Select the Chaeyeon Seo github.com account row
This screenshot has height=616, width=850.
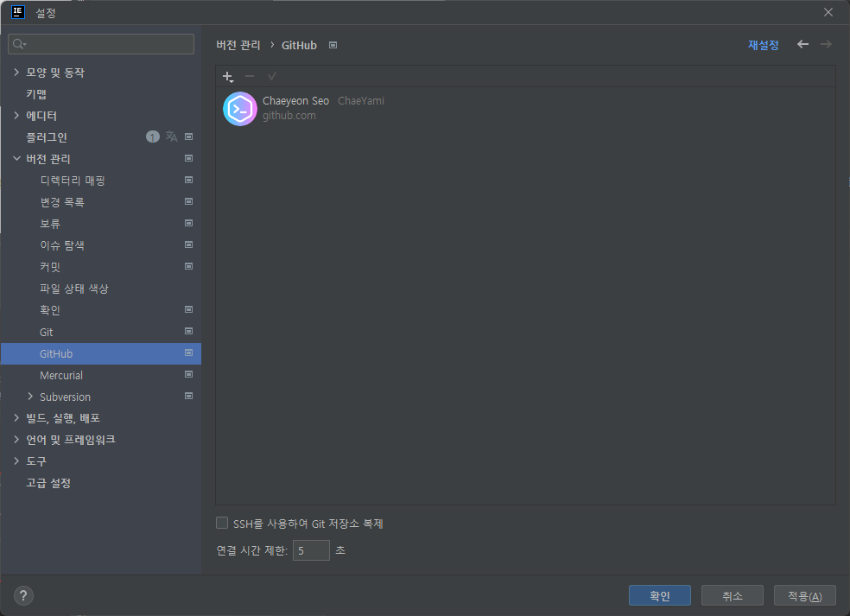[x=524, y=109]
